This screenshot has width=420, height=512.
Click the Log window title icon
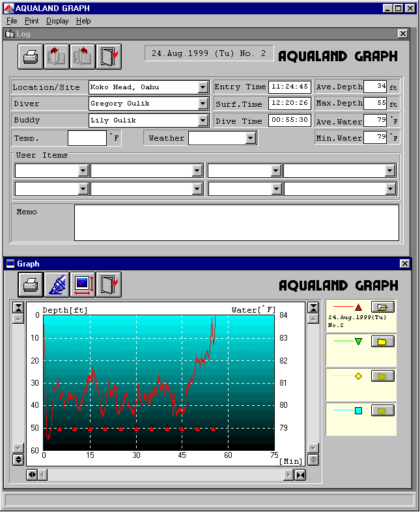pos(10,34)
